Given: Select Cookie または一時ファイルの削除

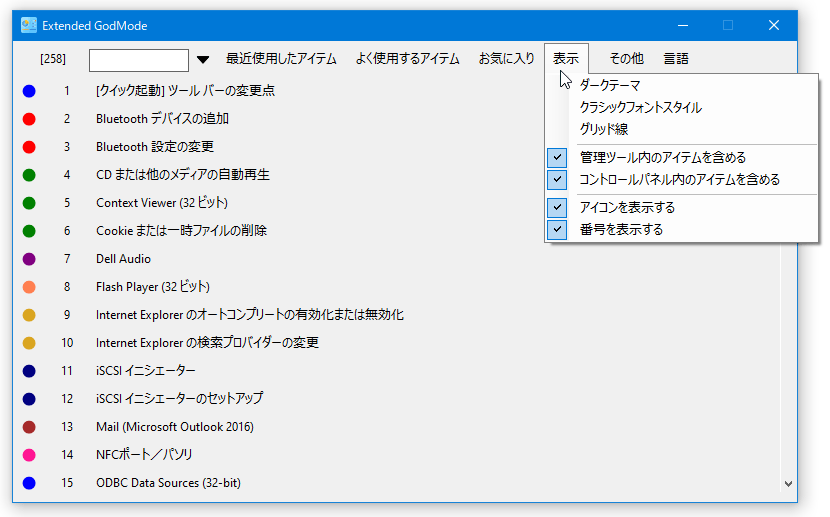Looking at the screenshot, I should pyautogui.click(x=181, y=231).
